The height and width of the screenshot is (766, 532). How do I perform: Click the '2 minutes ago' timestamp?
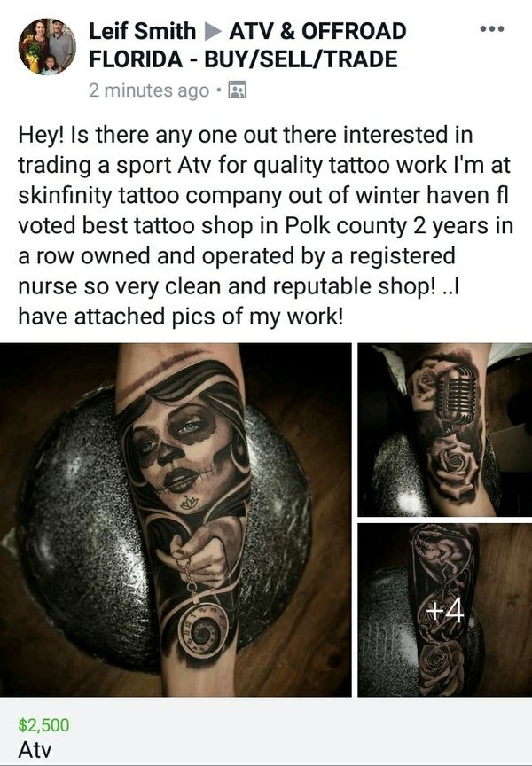(149, 90)
